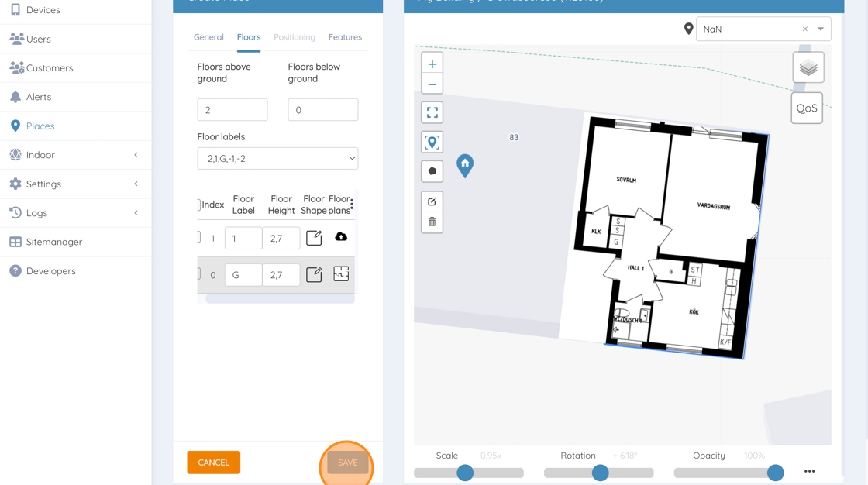The width and height of the screenshot is (868, 485).
Task: Open table column options menu
Action: pos(352,205)
